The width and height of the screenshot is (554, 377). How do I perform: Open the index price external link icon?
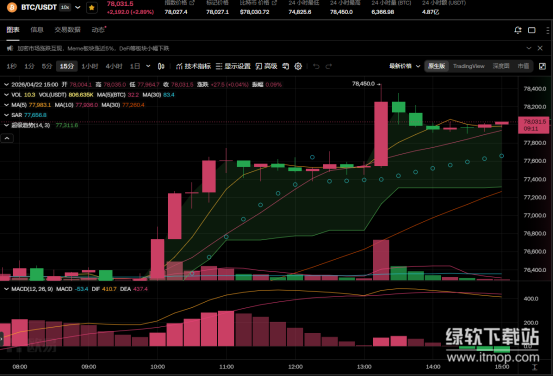pyautogui.click(x=192, y=3)
